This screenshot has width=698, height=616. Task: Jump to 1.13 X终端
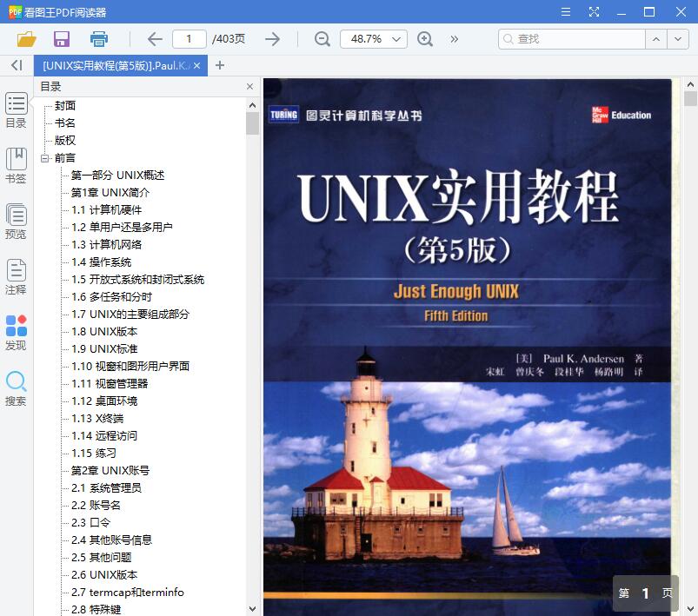tap(97, 418)
